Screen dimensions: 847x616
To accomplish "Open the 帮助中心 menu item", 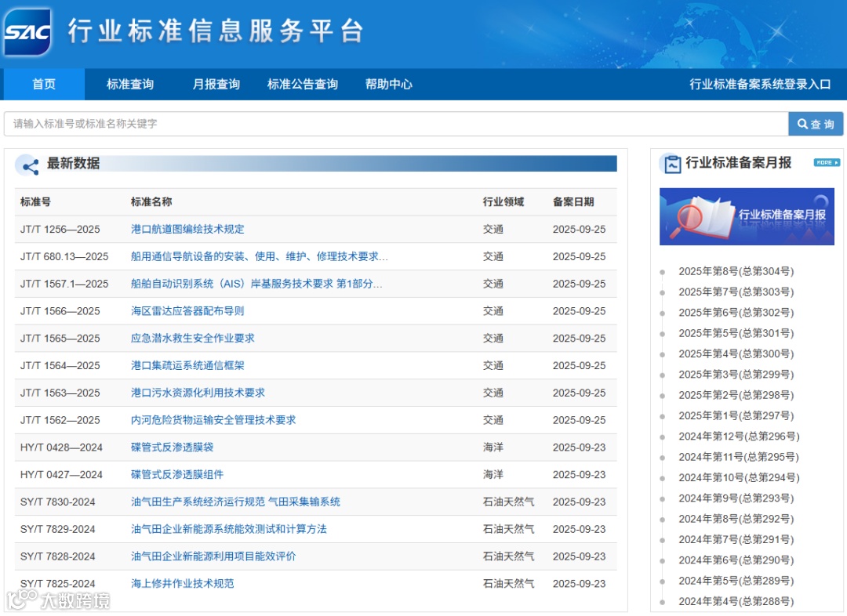I will pos(389,84).
